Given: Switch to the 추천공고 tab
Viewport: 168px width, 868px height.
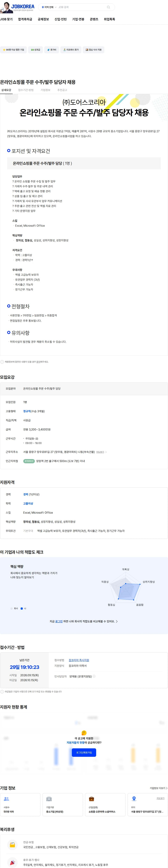Looking at the screenshot, I should [x=62, y=90].
